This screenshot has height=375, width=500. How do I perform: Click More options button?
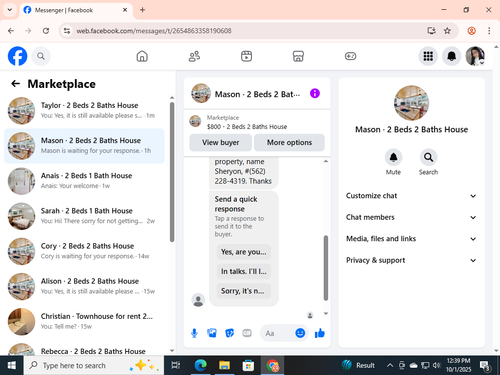pos(289,142)
